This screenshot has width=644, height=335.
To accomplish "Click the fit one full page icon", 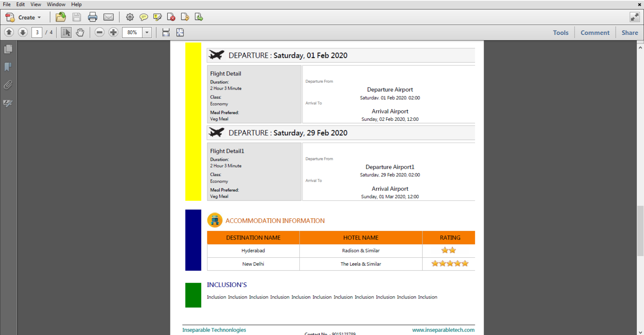I will click(180, 32).
